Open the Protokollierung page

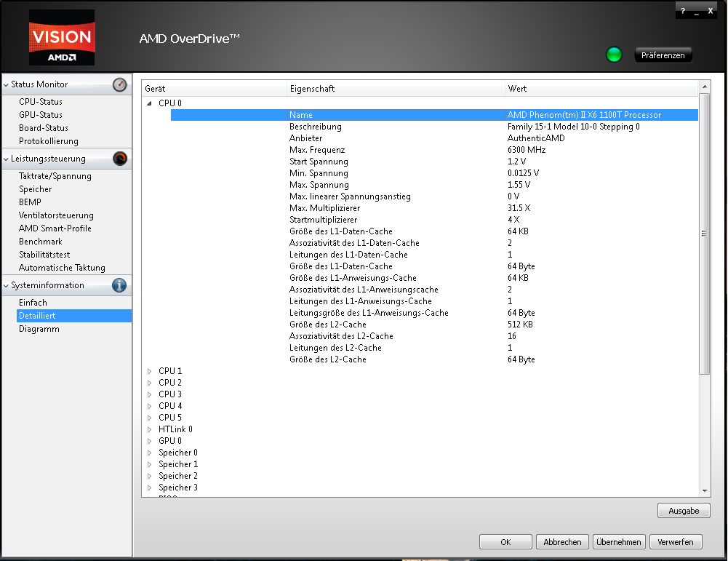click(48, 141)
